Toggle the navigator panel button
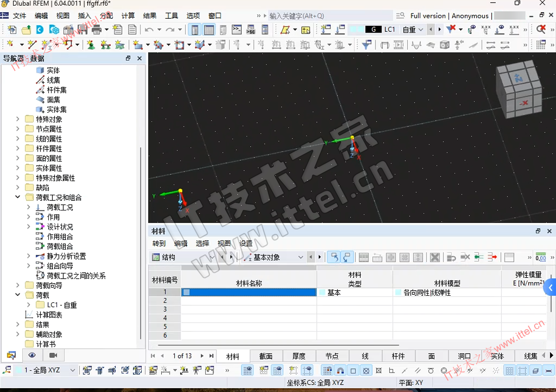This screenshot has width=556, height=392. [x=195, y=30]
